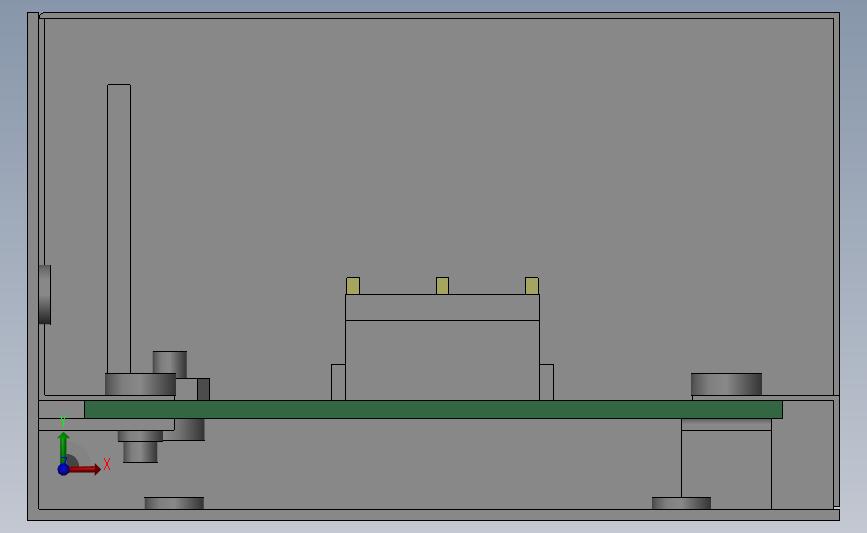The image size is (867, 533).
Task: Select the tall vertical post
Action: tap(119, 229)
